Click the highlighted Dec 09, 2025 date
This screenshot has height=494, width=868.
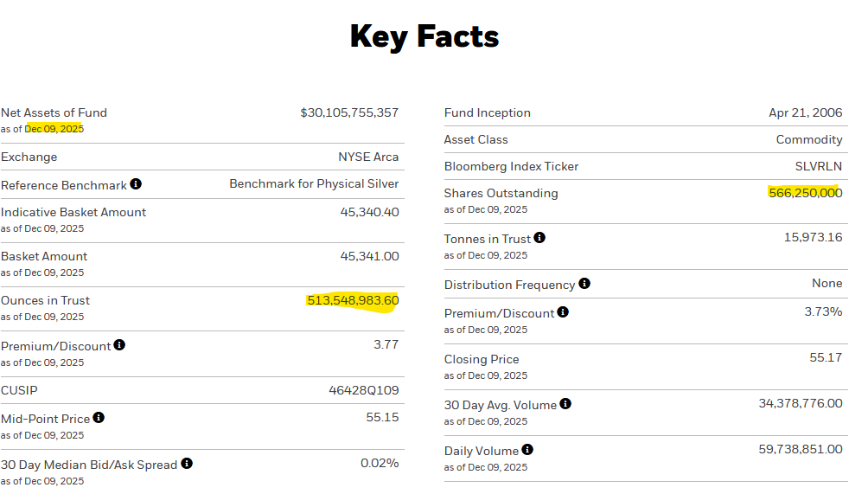pyautogui.click(x=54, y=129)
